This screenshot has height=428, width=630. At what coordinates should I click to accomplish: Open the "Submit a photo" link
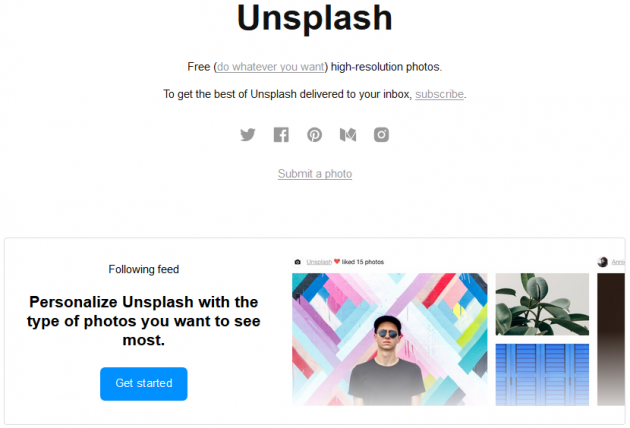tap(315, 174)
